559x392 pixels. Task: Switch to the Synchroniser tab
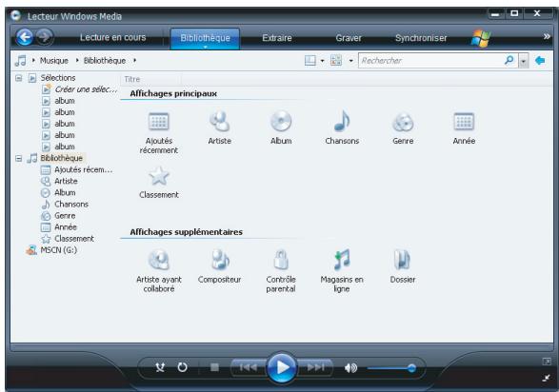421,38
